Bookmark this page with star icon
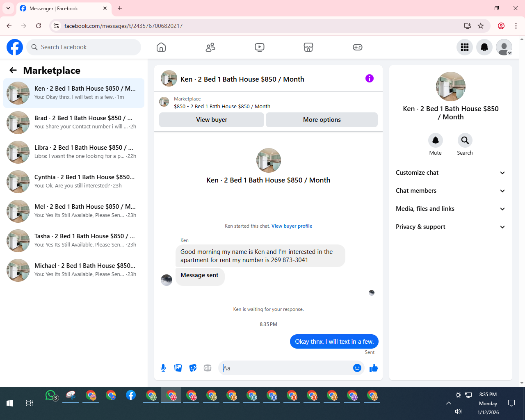 point(481,26)
